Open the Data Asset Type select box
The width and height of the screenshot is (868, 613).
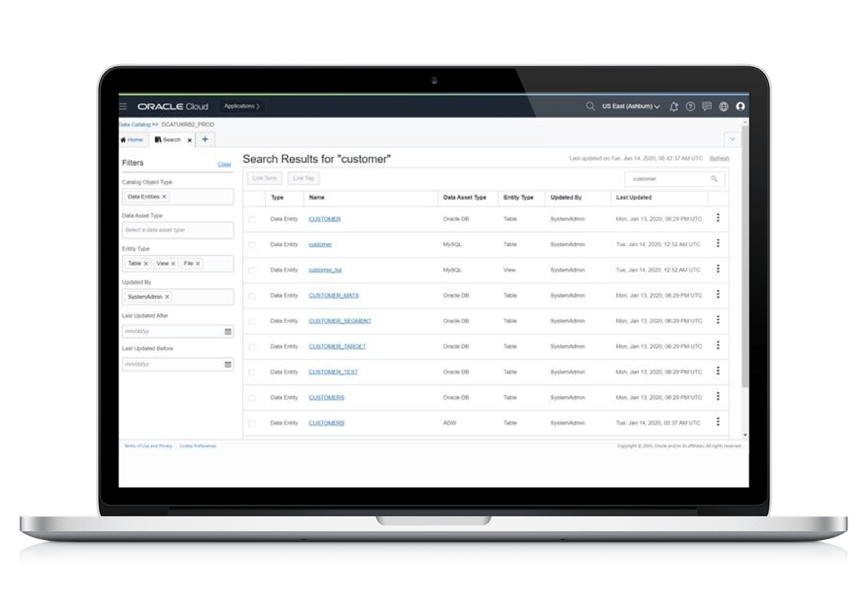coord(177,230)
